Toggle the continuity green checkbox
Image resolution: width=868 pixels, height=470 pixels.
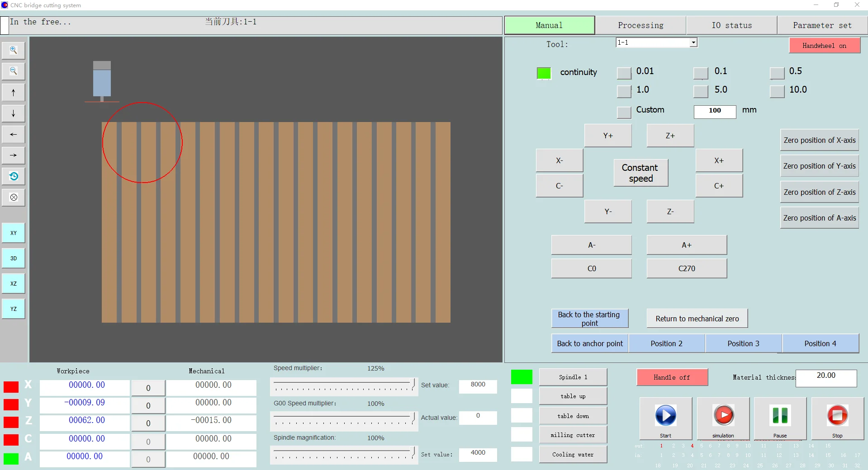point(544,73)
